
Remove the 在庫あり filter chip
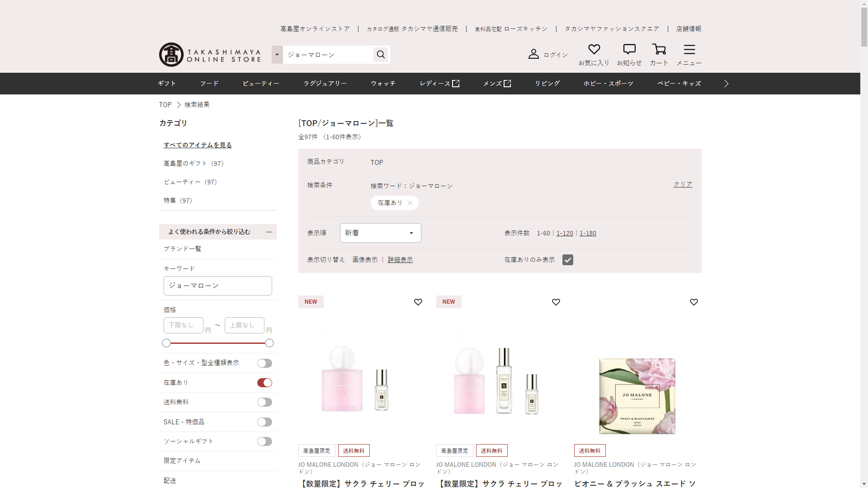click(410, 203)
